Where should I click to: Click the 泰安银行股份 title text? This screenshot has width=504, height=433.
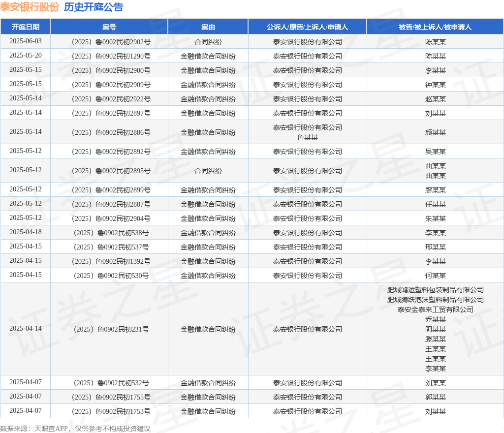tap(30, 7)
